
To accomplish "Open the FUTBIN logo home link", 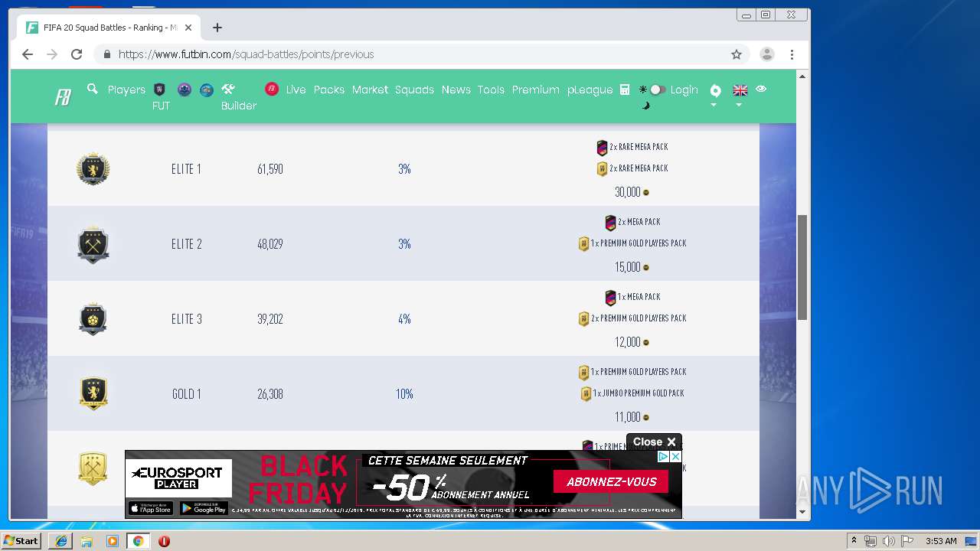I will [x=63, y=97].
